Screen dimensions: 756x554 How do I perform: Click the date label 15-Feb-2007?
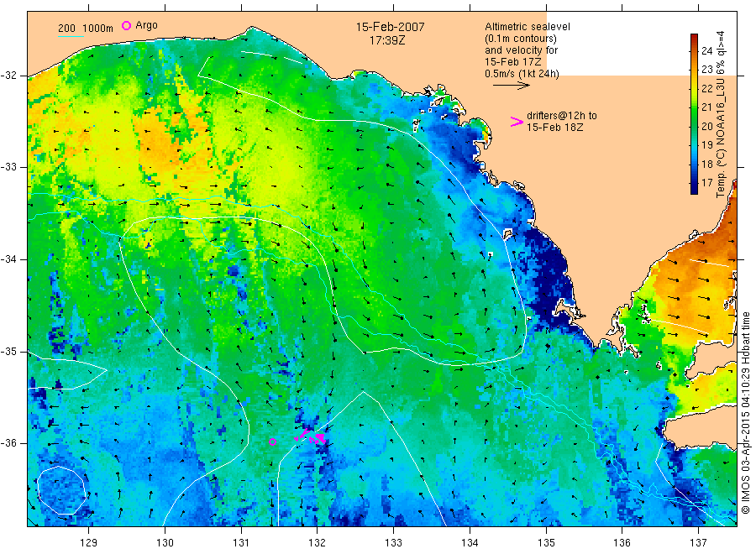tap(390, 27)
